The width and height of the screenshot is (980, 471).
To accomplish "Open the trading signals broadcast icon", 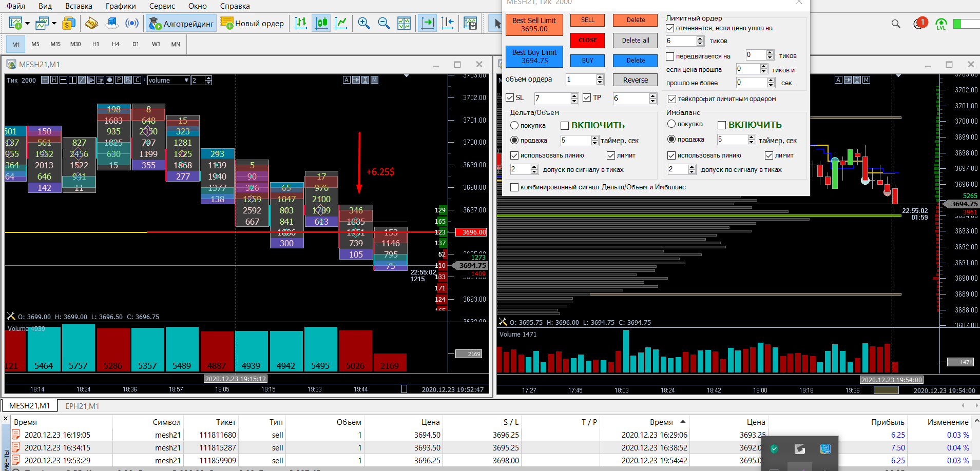I will [132, 23].
